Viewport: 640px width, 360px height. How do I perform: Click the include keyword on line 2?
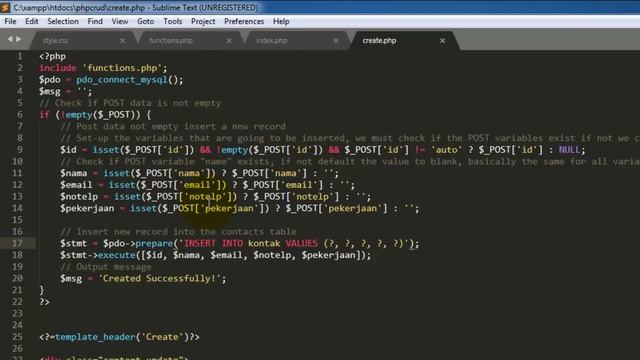(x=58, y=68)
